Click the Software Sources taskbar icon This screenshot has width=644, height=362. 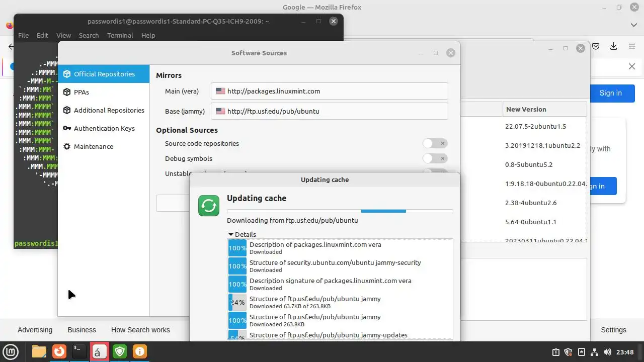tap(99, 352)
